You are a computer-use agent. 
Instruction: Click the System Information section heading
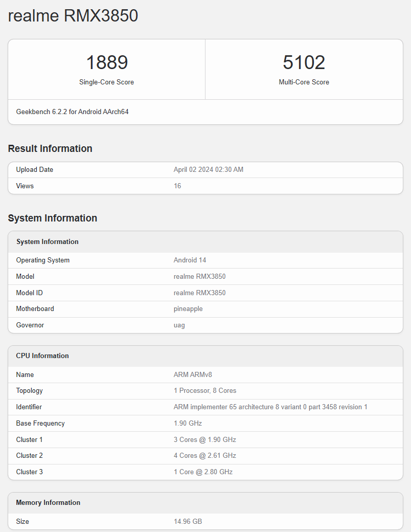[52, 218]
